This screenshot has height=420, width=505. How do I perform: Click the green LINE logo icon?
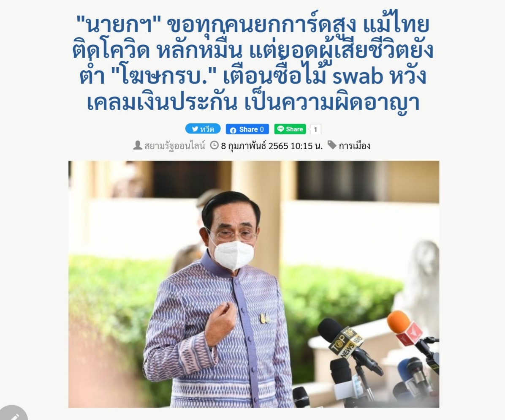point(280,129)
